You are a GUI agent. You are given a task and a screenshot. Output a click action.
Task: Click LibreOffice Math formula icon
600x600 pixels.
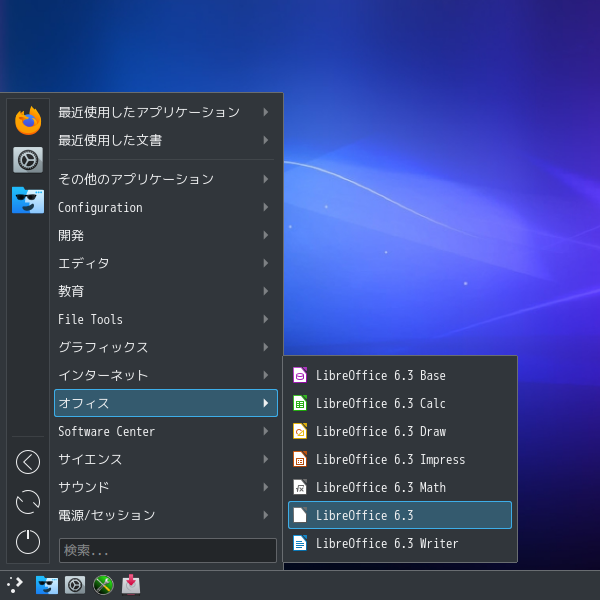(x=300, y=487)
